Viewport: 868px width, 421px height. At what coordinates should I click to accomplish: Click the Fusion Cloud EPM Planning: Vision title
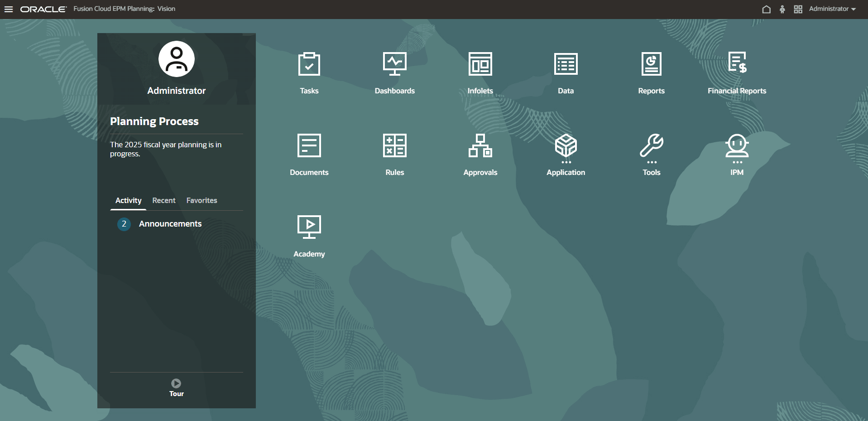pos(125,9)
